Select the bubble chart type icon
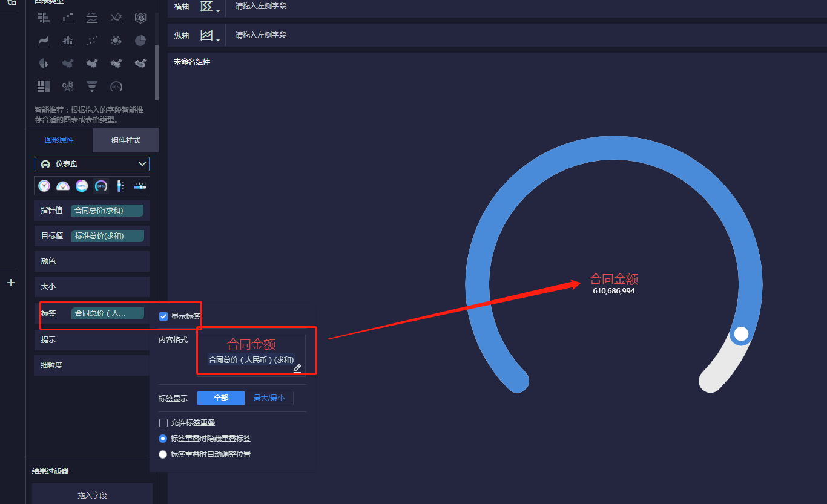 [x=116, y=41]
